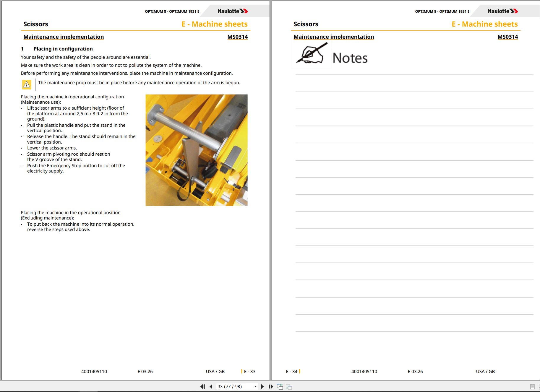The width and height of the screenshot is (540, 392).
Task: Click the bullet 'Push the Emergency Stop button'
Action: [76, 168]
